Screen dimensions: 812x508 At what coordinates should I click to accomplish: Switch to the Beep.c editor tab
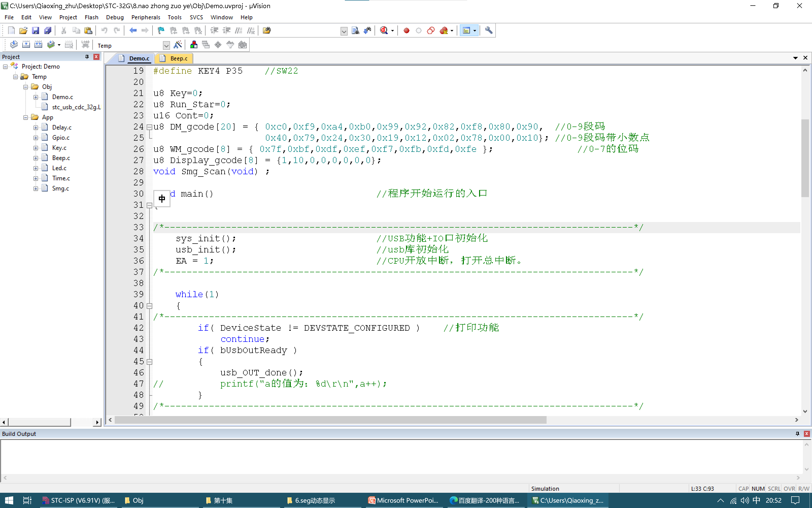point(174,58)
